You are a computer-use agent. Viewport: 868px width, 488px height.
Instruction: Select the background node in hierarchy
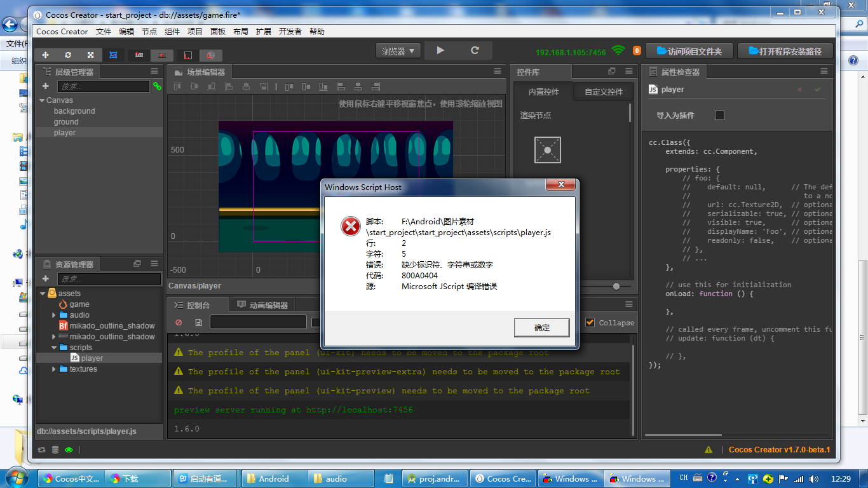[74, 111]
